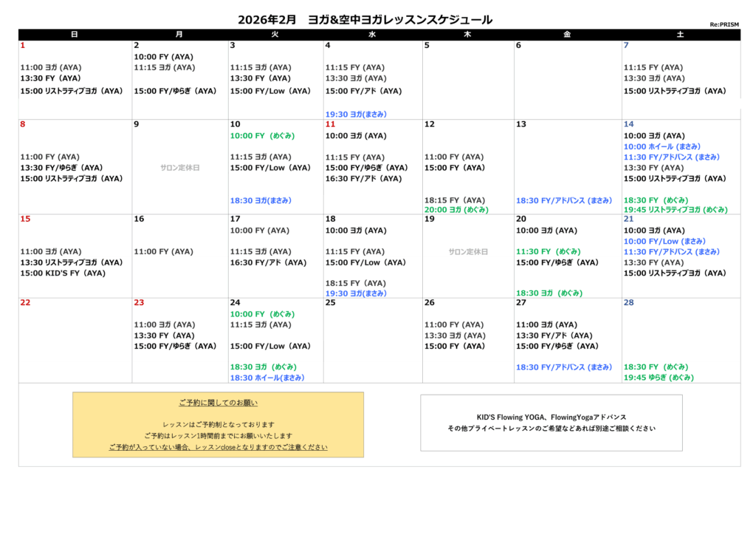This screenshot has height=535, width=756.
Task: Click the ご予約に関してのお願い heading
Action: coord(218,403)
